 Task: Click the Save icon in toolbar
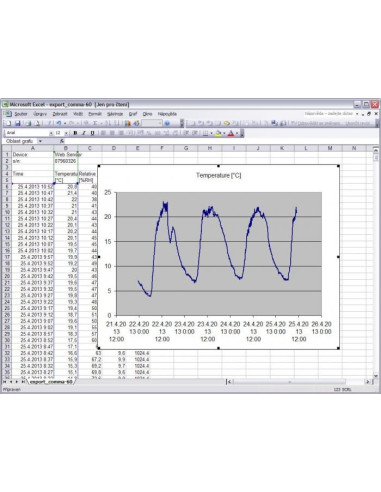(x=18, y=123)
